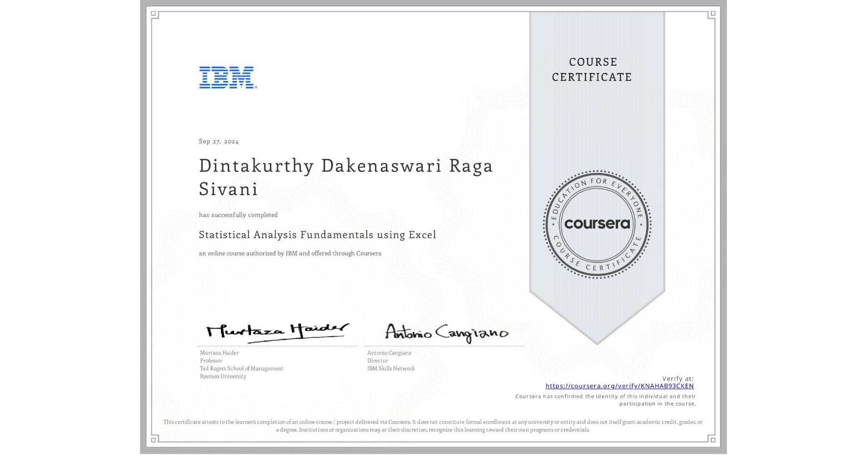Open the coursera.org verify link
Image resolution: width=868 pixels, height=455 pixels.
620,386
